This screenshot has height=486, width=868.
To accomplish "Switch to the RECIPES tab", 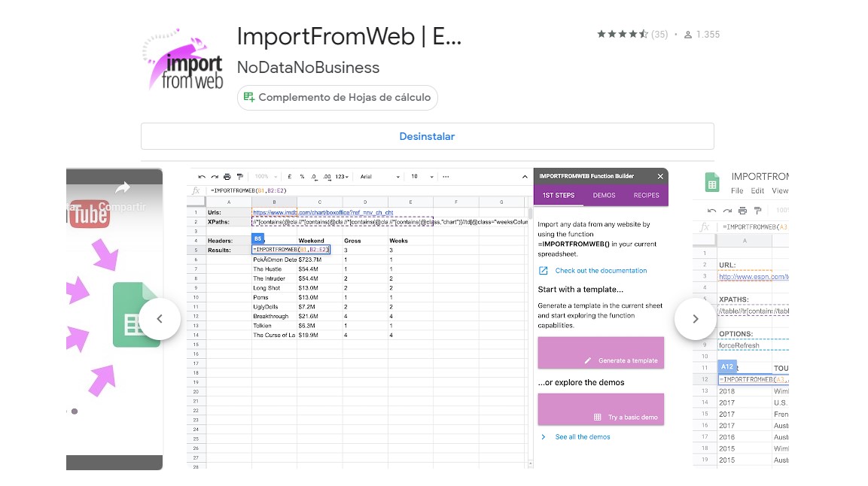I will [646, 195].
